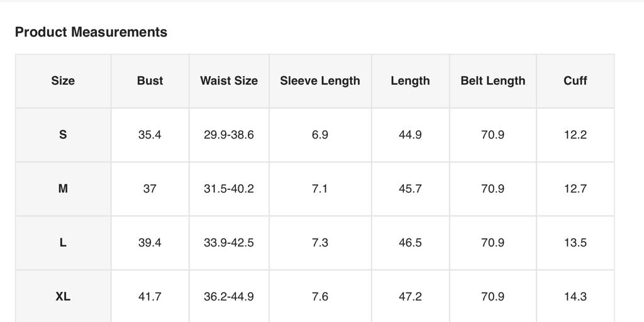
Task: Click the Product Measurements heading
Action: (x=91, y=32)
